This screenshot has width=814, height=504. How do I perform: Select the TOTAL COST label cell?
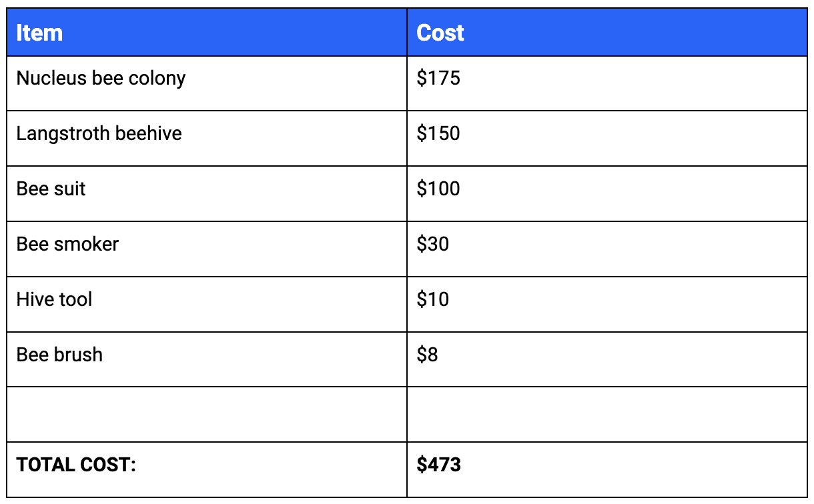click(x=207, y=469)
